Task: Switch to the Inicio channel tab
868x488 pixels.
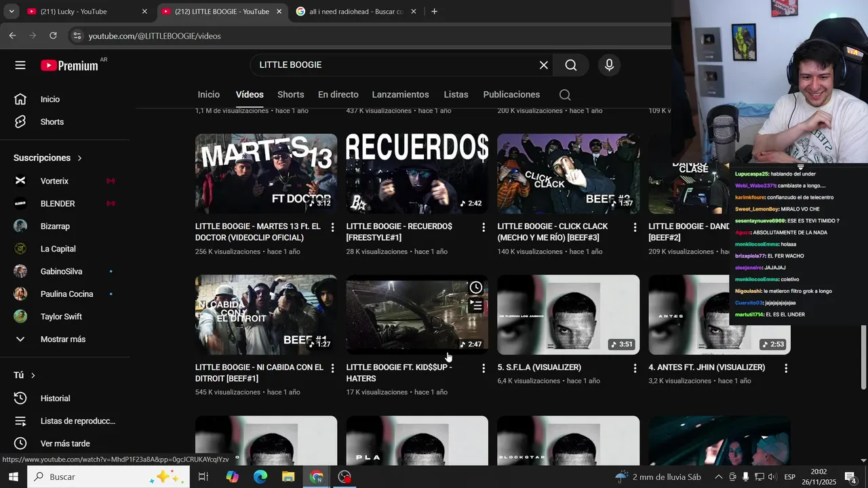Action: click(x=209, y=95)
